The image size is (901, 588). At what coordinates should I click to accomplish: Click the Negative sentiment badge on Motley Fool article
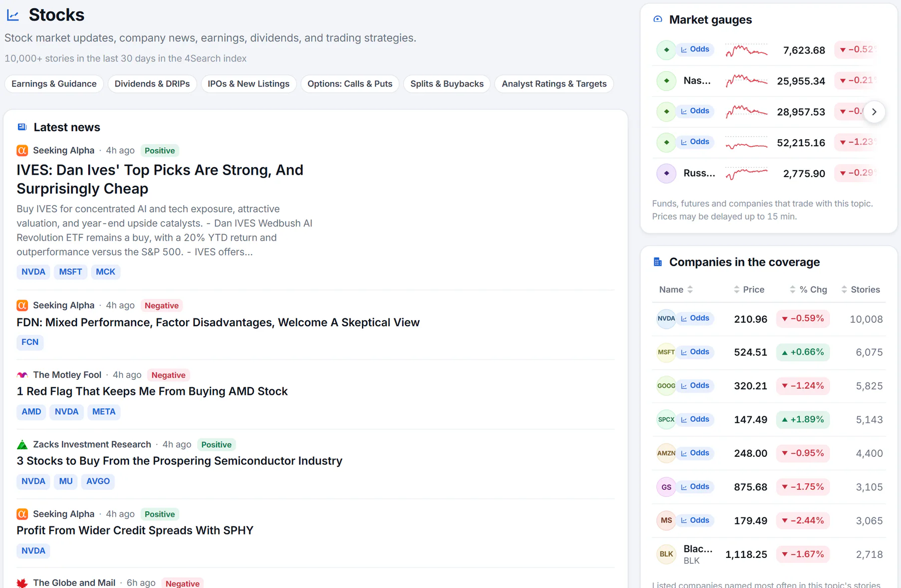(x=169, y=375)
